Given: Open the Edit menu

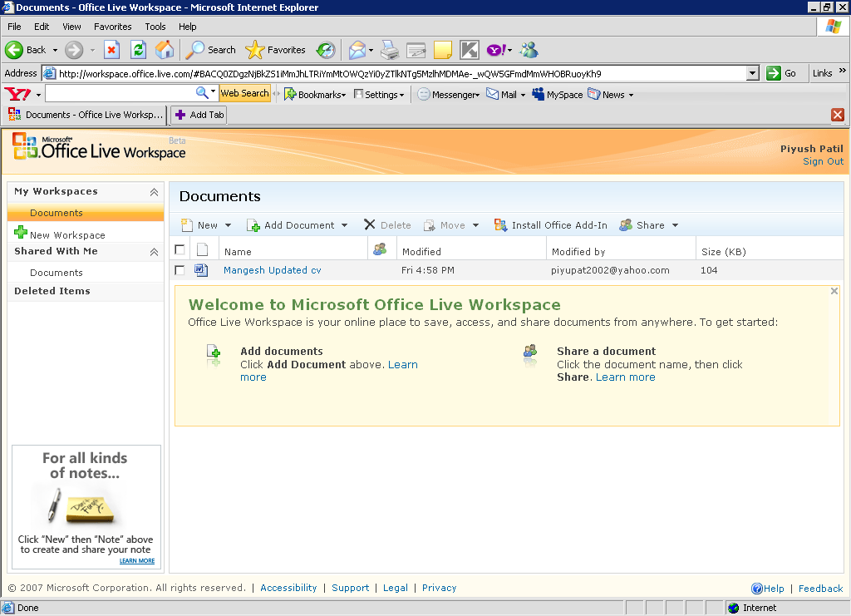Looking at the screenshot, I should [42, 27].
